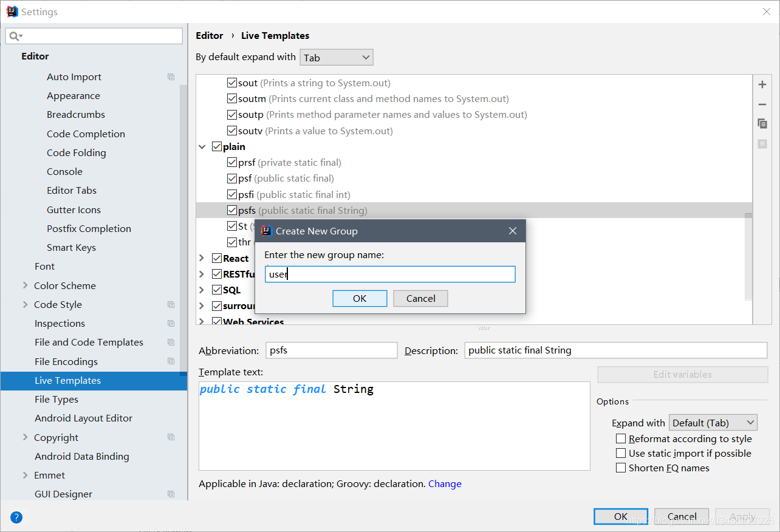Viewport: 780px width, 532px height.
Task: Add a new template with plus icon
Action: pyautogui.click(x=762, y=84)
